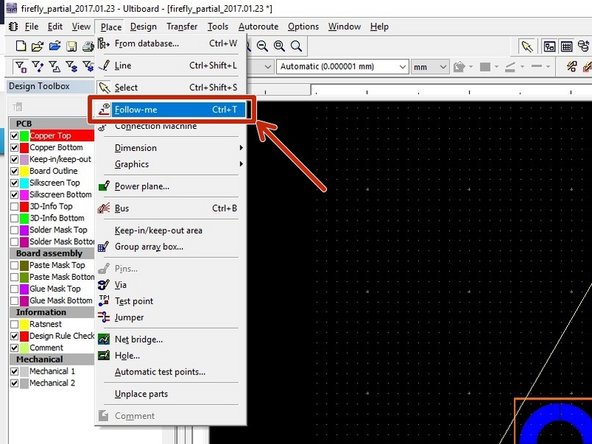Viewport: 592px width, 444px height.
Task: Click the Zoom out magnifier icon
Action: 262,46
